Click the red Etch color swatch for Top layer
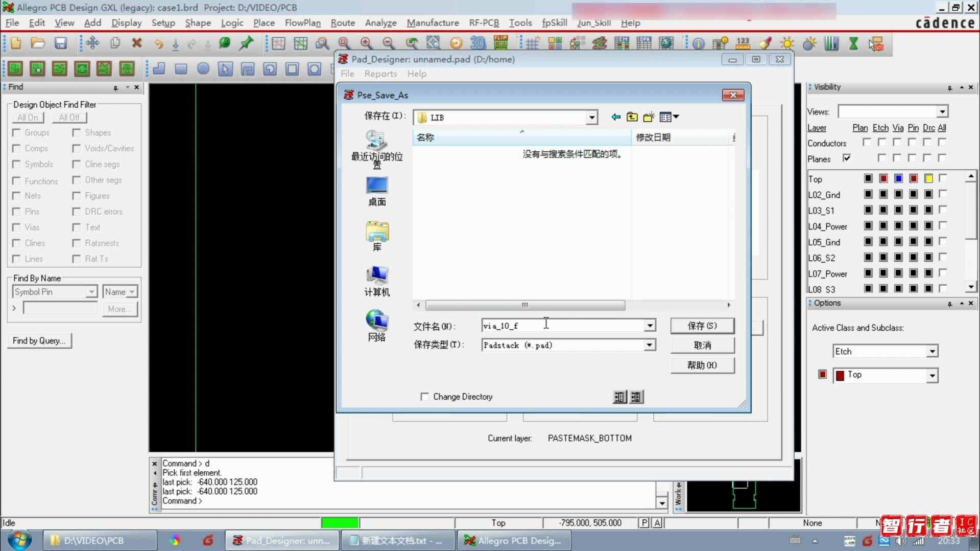The image size is (980, 551). [x=883, y=178]
